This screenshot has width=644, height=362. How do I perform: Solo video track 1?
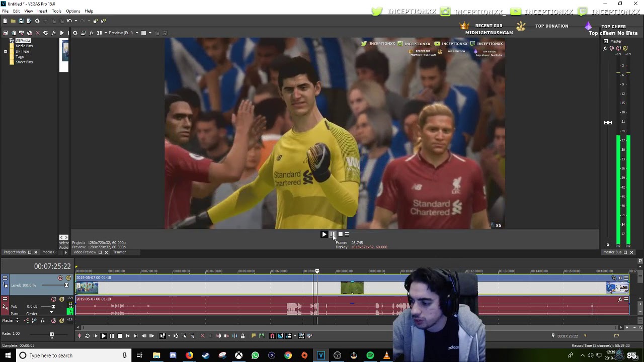pos(68,278)
